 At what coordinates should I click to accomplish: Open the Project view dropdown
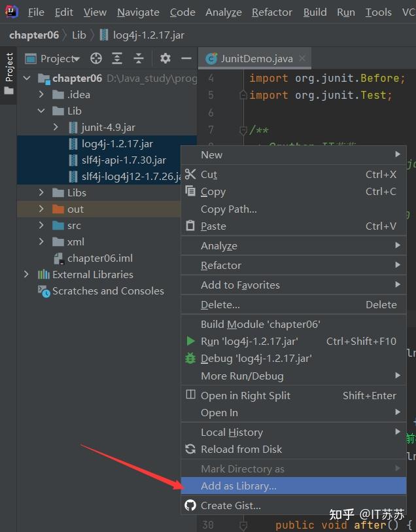click(60, 58)
